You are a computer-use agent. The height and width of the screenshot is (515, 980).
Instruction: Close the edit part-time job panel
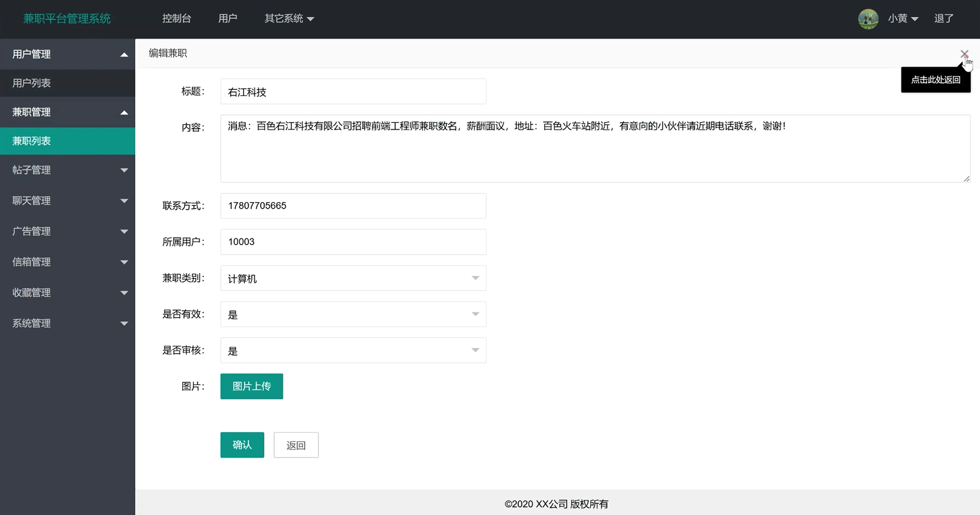pos(964,54)
